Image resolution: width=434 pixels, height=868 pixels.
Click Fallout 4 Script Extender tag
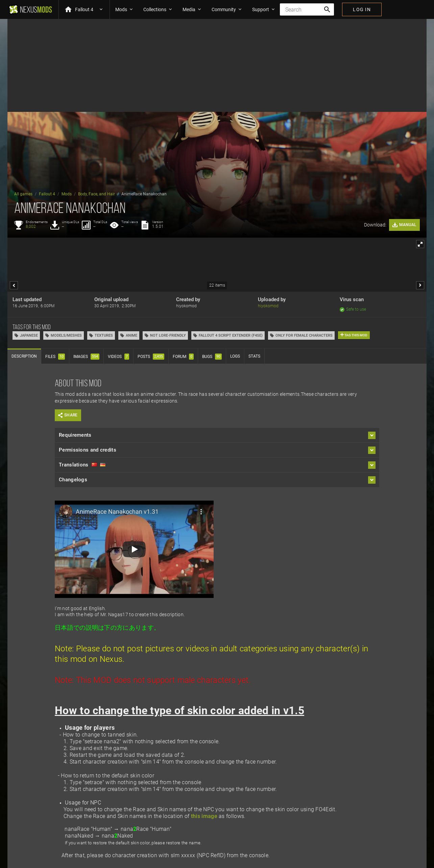(x=228, y=335)
